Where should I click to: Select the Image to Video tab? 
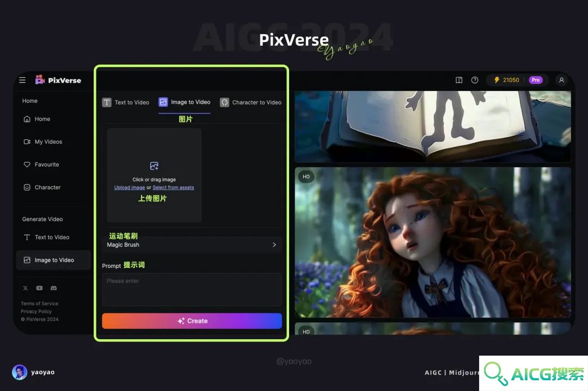(x=185, y=102)
